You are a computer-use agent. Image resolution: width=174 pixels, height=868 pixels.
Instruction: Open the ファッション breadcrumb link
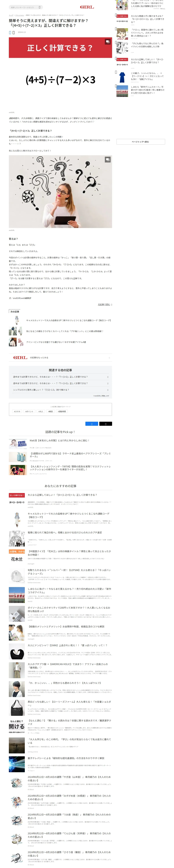coord(20,15)
